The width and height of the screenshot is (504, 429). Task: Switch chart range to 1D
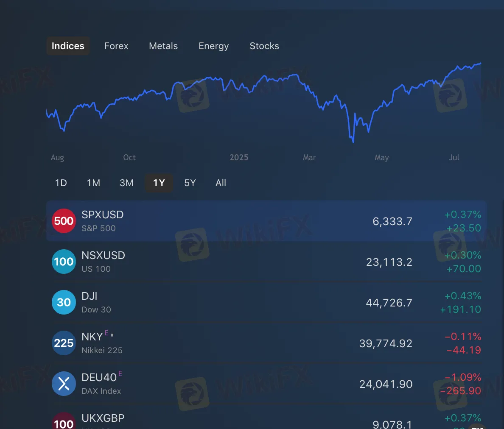(x=61, y=183)
